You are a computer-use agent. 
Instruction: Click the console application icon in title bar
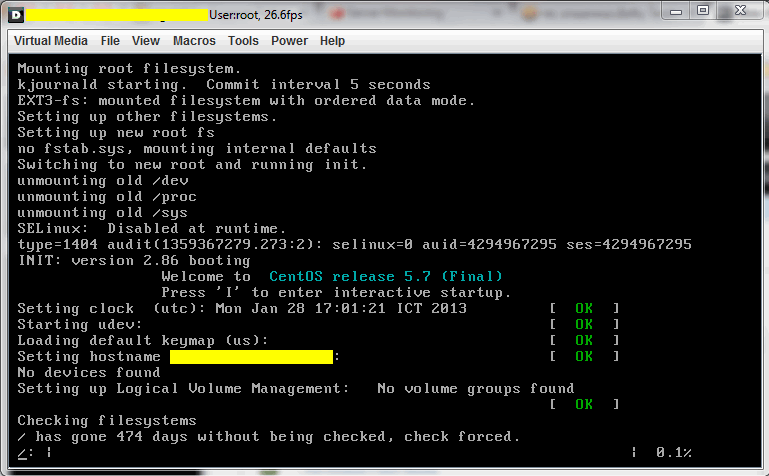pos(16,15)
